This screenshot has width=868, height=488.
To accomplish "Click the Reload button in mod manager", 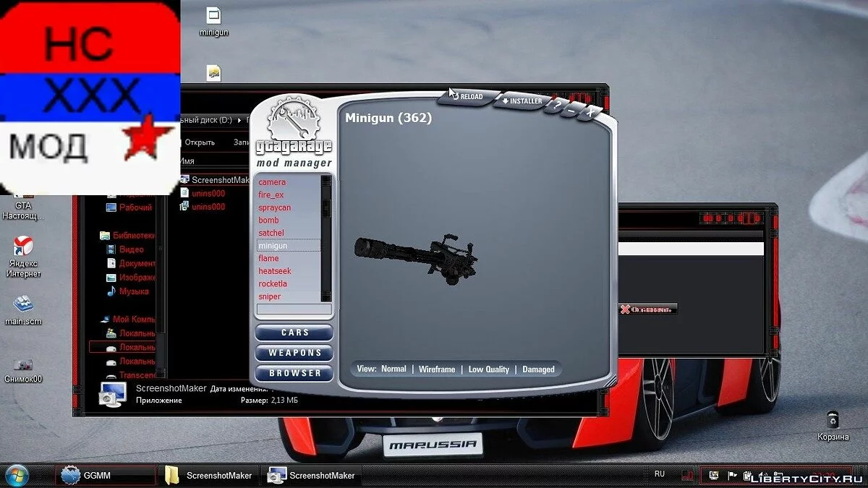I will (x=467, y=97).
